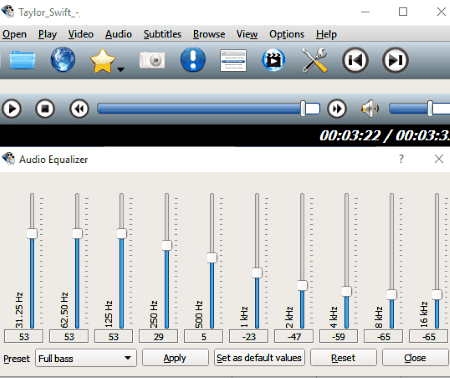Viewport: 450px width, 378px height.
Task: Click the volume slider
Action: (x=419, y=109)
